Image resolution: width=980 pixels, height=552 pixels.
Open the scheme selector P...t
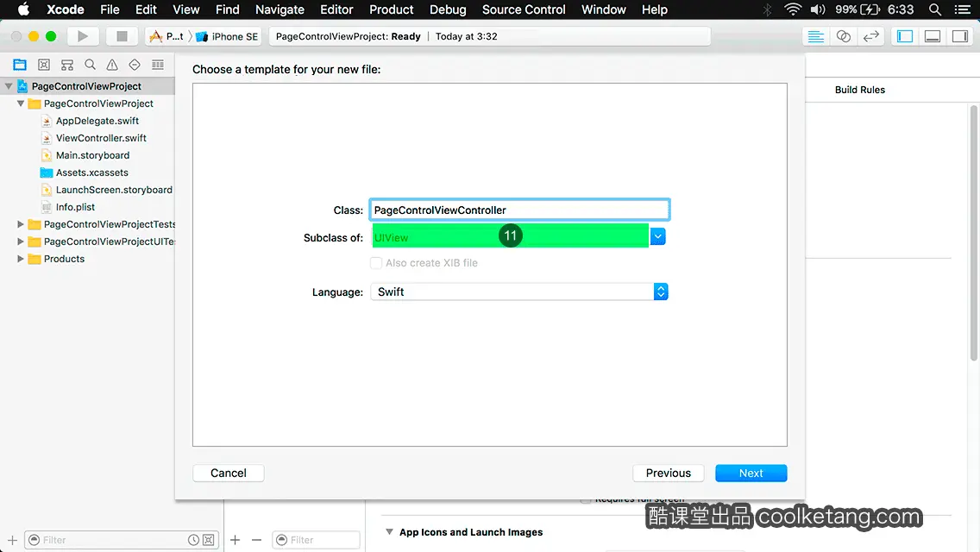[166, 36]
